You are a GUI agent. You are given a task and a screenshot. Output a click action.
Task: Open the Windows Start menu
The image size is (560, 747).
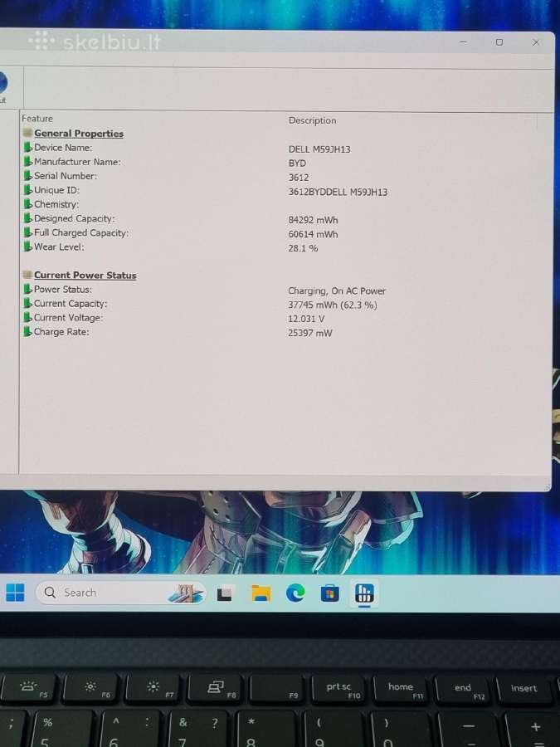(15, 593)
